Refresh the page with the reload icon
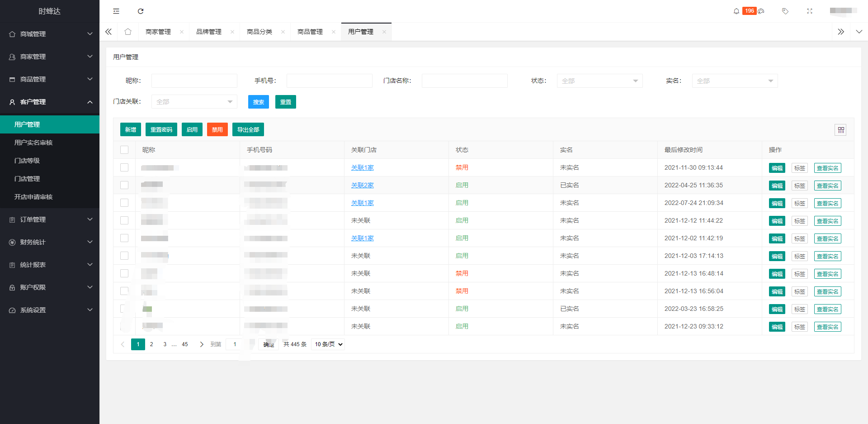Viewport: 868px width, 424px height. tap(141, 11)
